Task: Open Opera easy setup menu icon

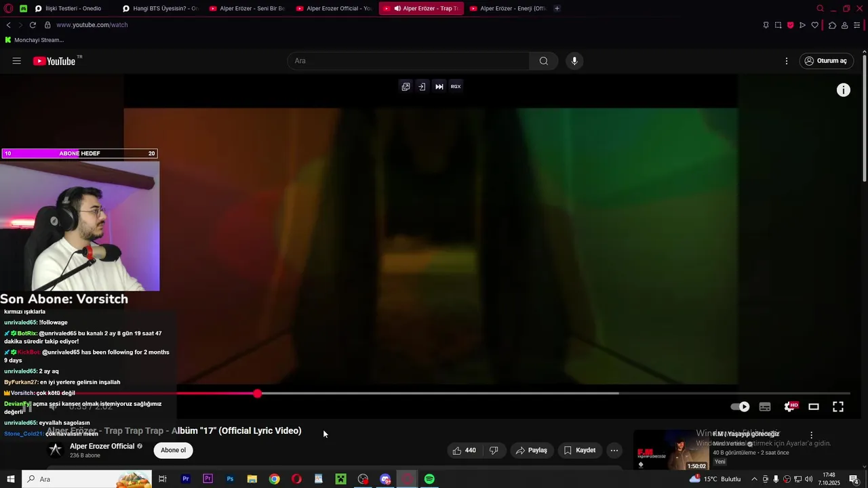Action: [857, 25]
